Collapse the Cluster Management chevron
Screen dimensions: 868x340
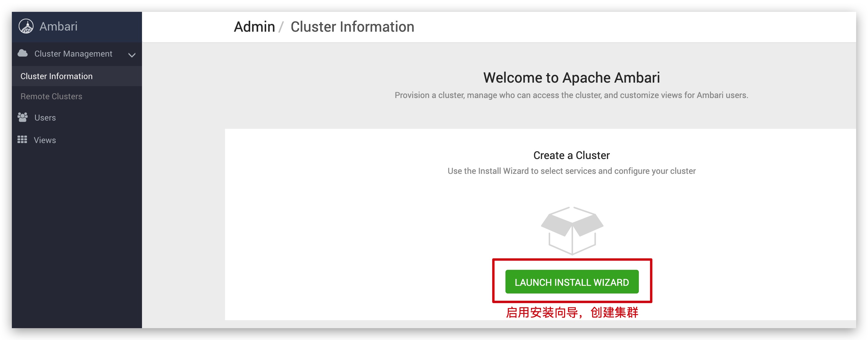pos(132,54)
